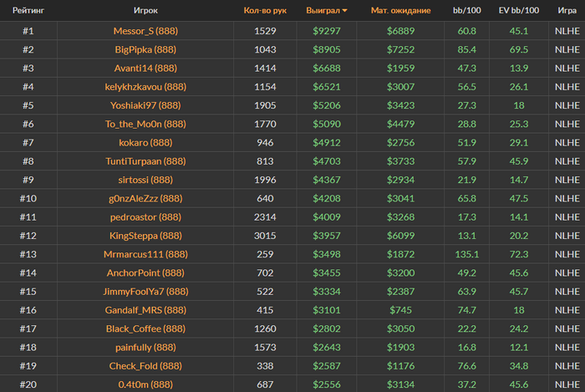Open Yoshiaki97 (888) profile link
Image resolution: width=585 pixels, height=392 pixels.
[145, 105]
